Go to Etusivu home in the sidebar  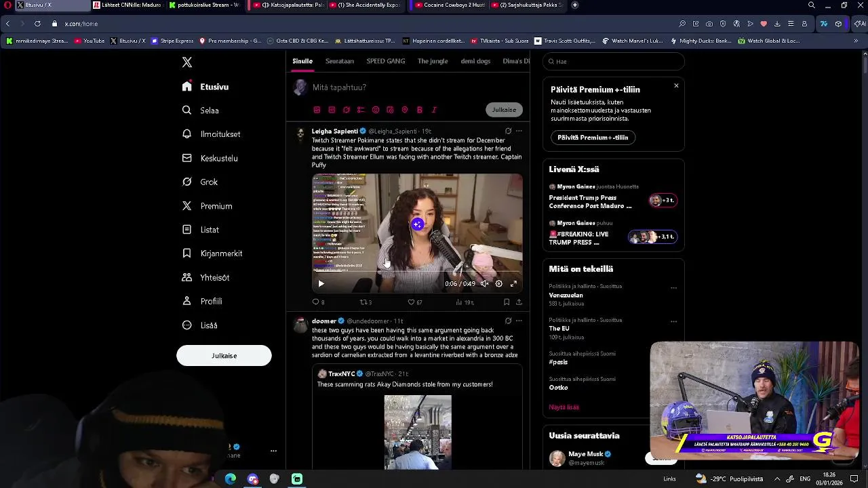tap(205, 87)
